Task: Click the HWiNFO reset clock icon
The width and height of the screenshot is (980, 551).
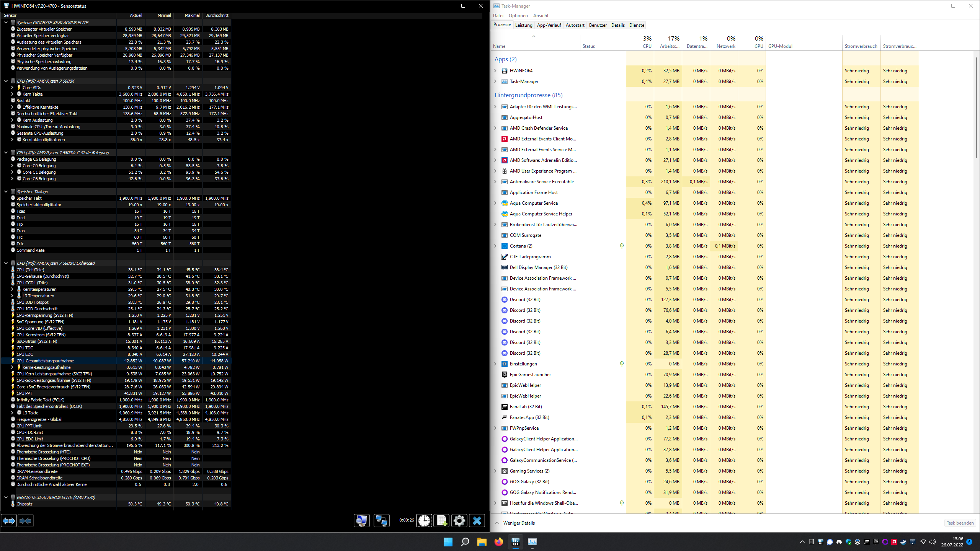Action: click(424, 521)
